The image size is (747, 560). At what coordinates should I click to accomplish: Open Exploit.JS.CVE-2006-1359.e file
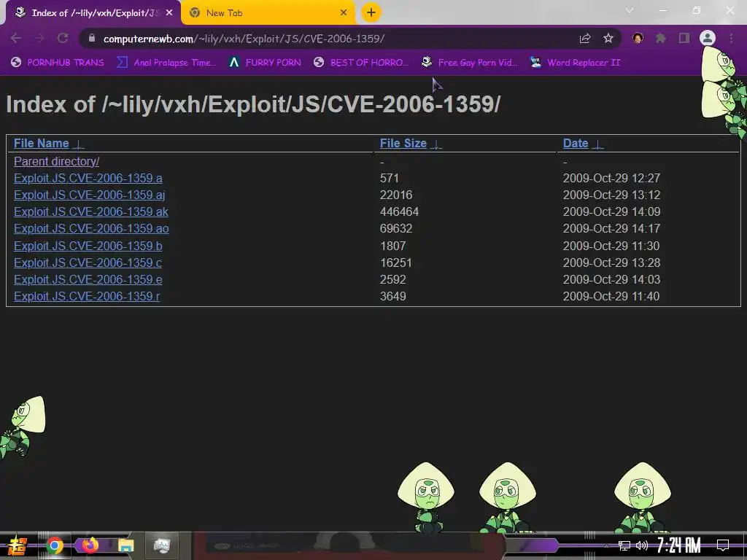88,279
